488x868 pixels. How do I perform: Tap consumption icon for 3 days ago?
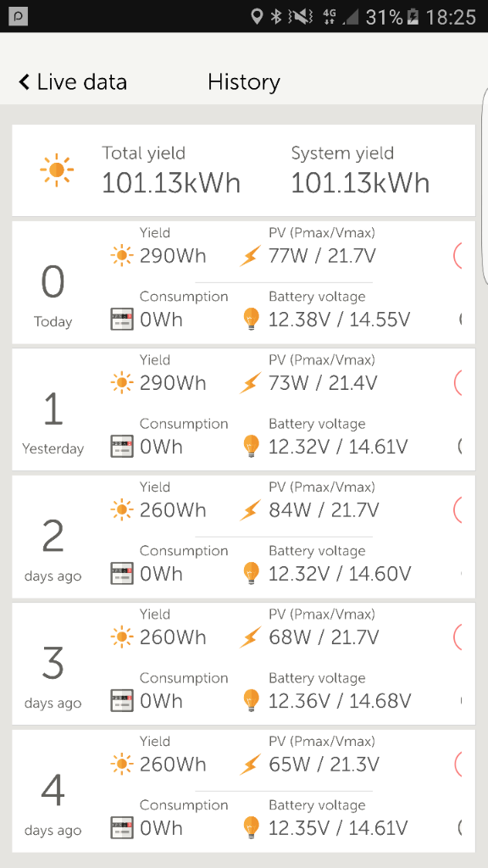pyautogui.click(x=122, y=701)
